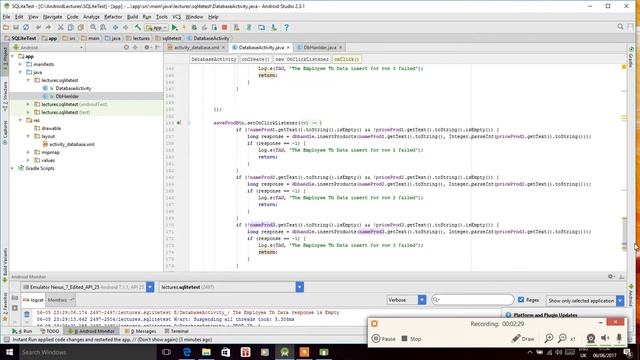Expand the mipmap folder
The width and height of the screenshot is (640, 360).
[28, 152]
